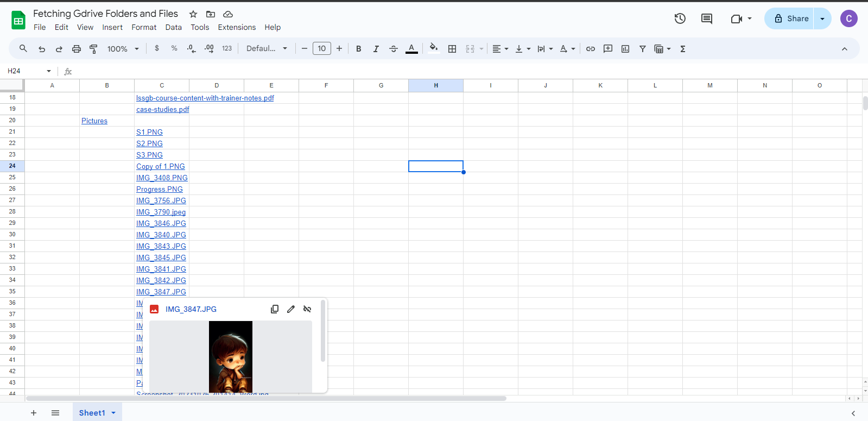
Task: Click the Search the menus magnifier icon
Action: pyautogui.click(x=23, y=49)
